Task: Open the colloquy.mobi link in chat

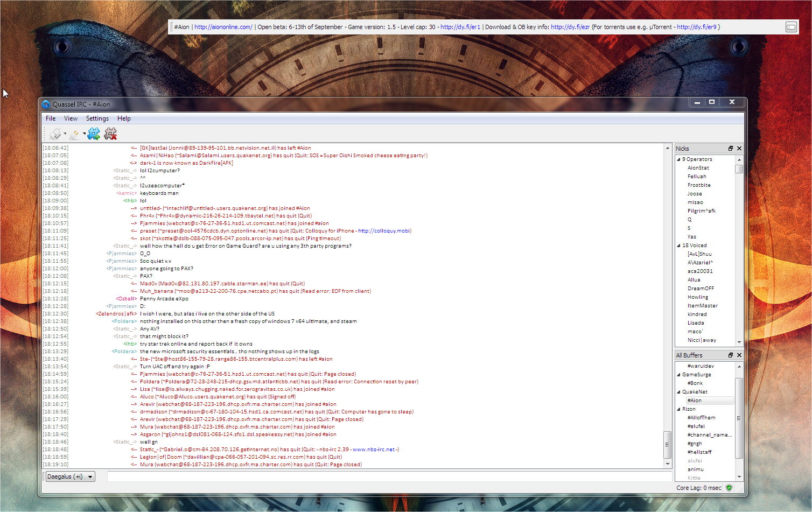Action: pyautogui.click(x=384, y=231)
